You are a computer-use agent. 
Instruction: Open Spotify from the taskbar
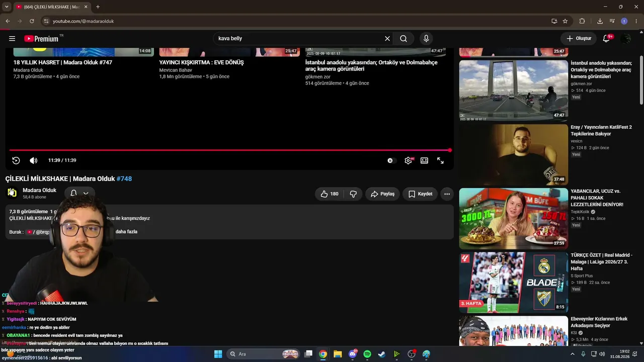[x=367, y=354]
